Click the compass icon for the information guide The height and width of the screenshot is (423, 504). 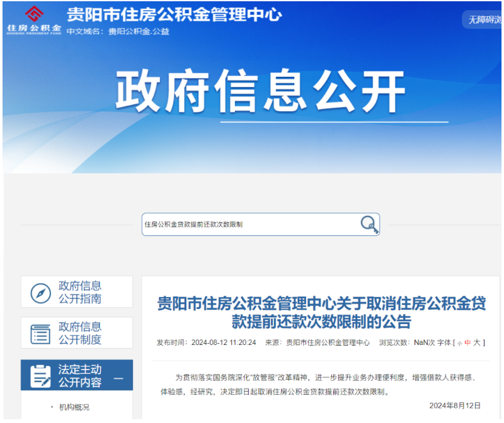click(40, 293)
